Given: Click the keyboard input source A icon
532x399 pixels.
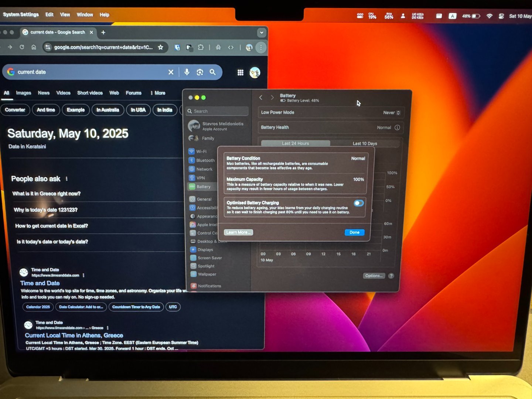Looking at the screenshot, I should (x=453, y=16).
